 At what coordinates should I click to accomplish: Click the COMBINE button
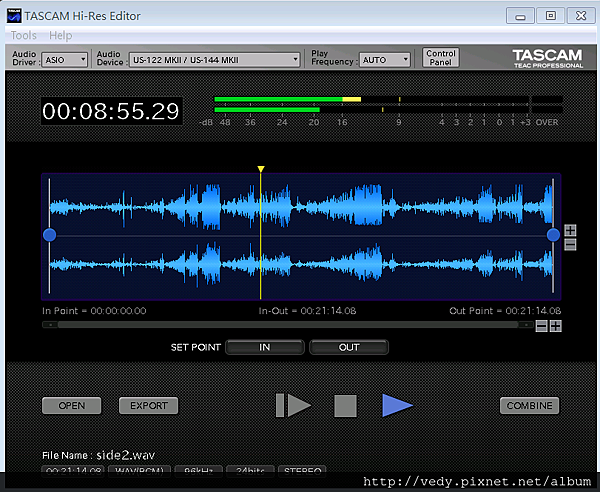coord(530,406)
